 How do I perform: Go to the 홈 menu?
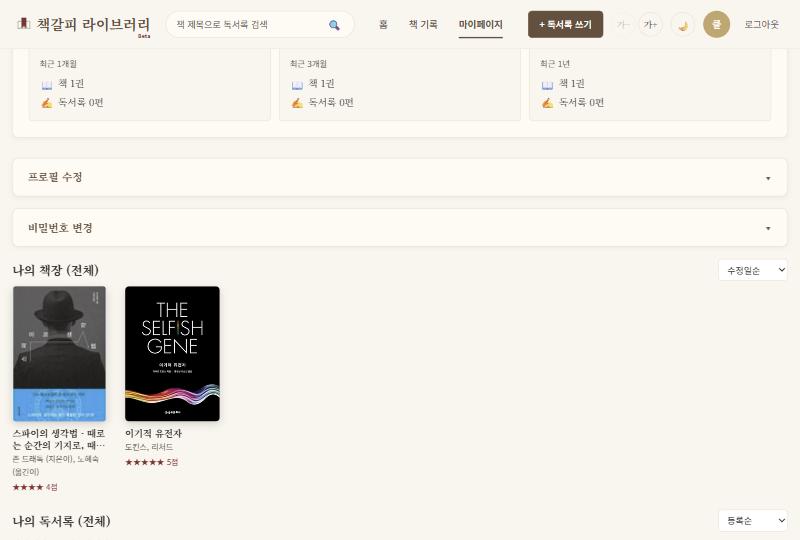click(383, 24)
